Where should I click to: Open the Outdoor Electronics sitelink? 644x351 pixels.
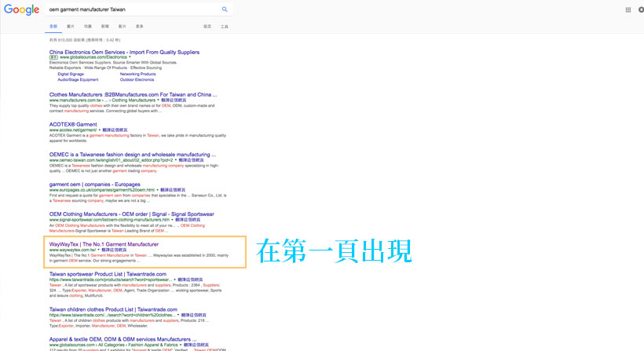137,79
